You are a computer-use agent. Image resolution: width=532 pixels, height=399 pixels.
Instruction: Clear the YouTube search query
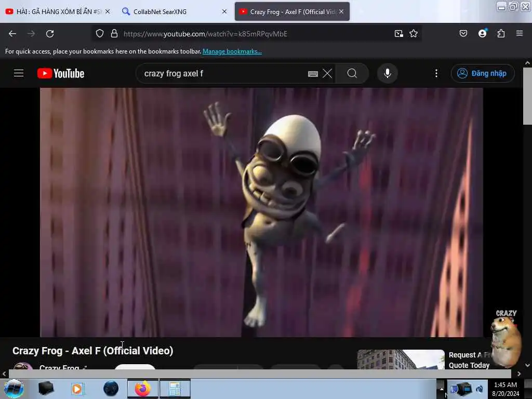click(327, 73)
